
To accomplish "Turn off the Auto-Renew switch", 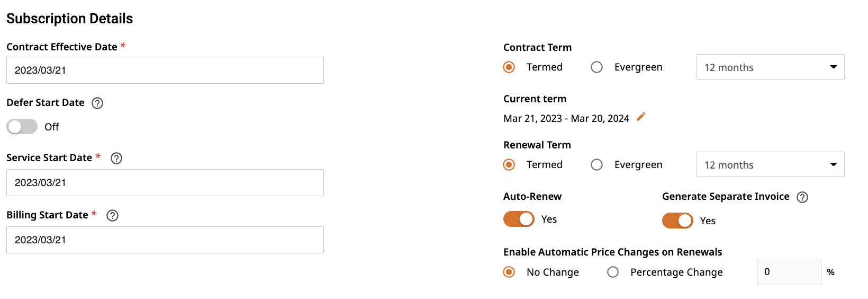I will (519, 219).
